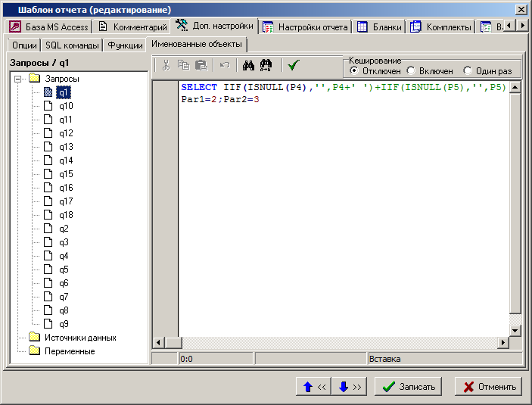532x405 pixels.
Task: Open the SQL команды tab
Action: coord(72,45)
